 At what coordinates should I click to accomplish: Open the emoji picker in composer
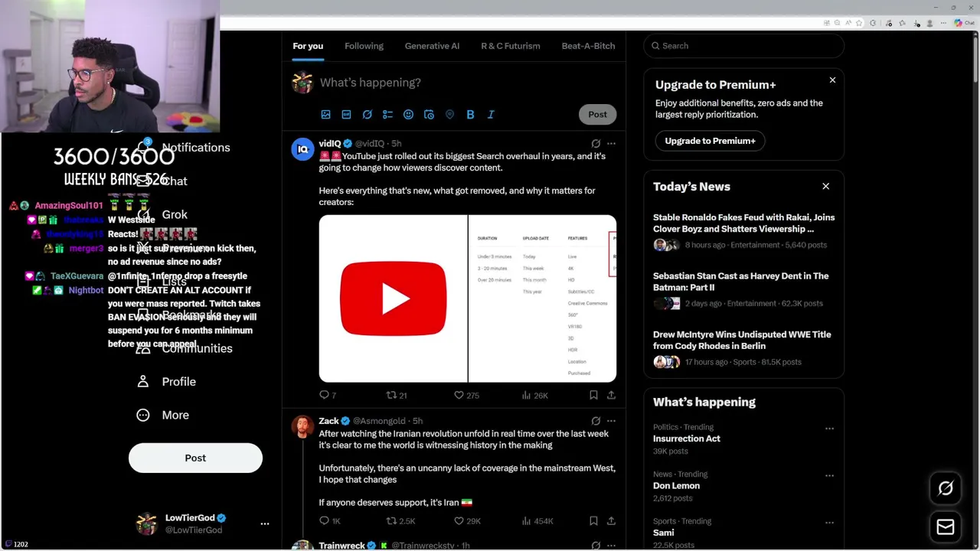[x=408, y=114]
